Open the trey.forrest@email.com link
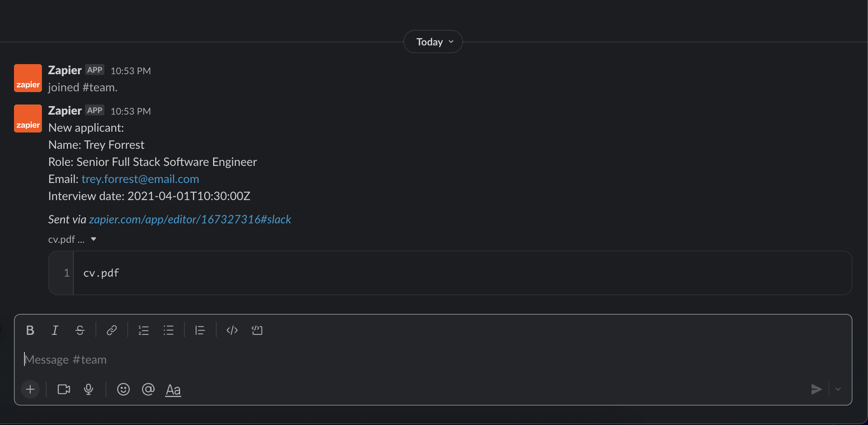Screen dimensions: 868x425 click(140, 179)
